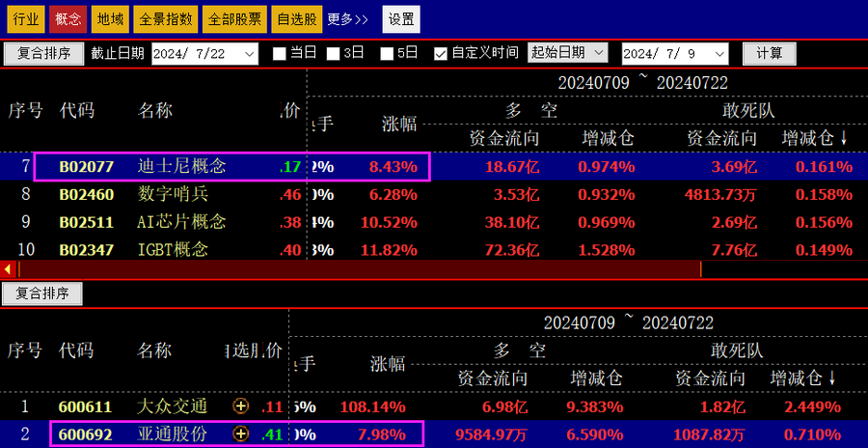The height and width of the screenshot is (448, 868).
Task: Open the 全景指数 tab
Action: [x=166, y=19]
